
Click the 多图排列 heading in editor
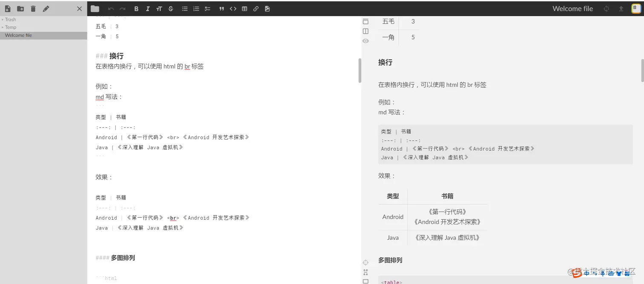point(123,258)
